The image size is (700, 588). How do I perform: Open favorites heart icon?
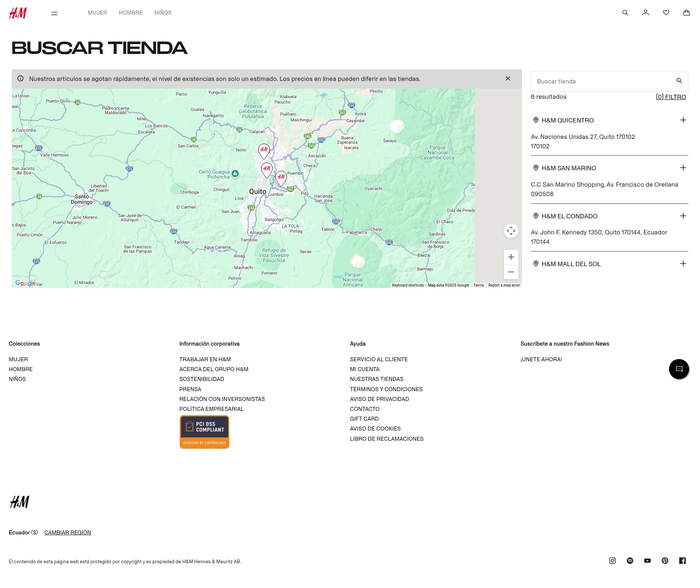(x=666, y=13)
